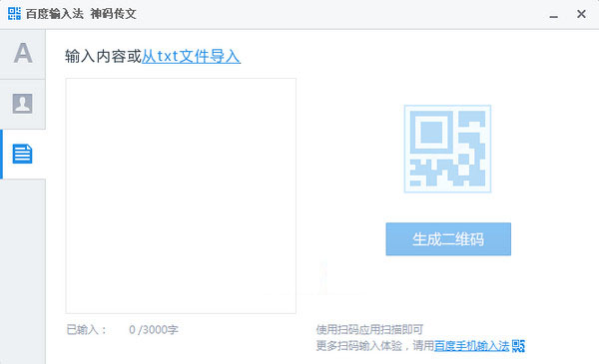599x364 pixels.
Task: Focus the large text content input box
Action: (181, 195)
